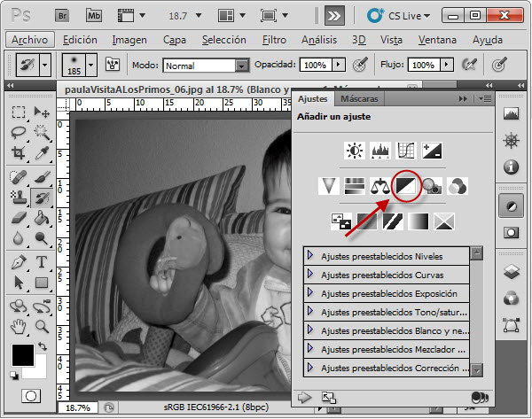532x419 pixels.
Task: Select the Eyedropper tool
Action: click(42, 152)
